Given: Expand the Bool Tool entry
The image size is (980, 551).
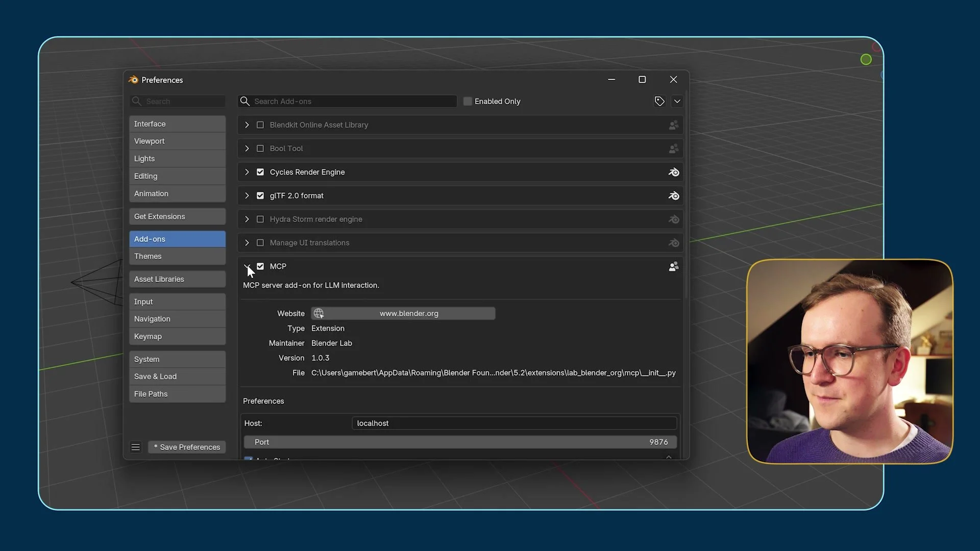Looking at the screenshot, I should pos(247,148).
